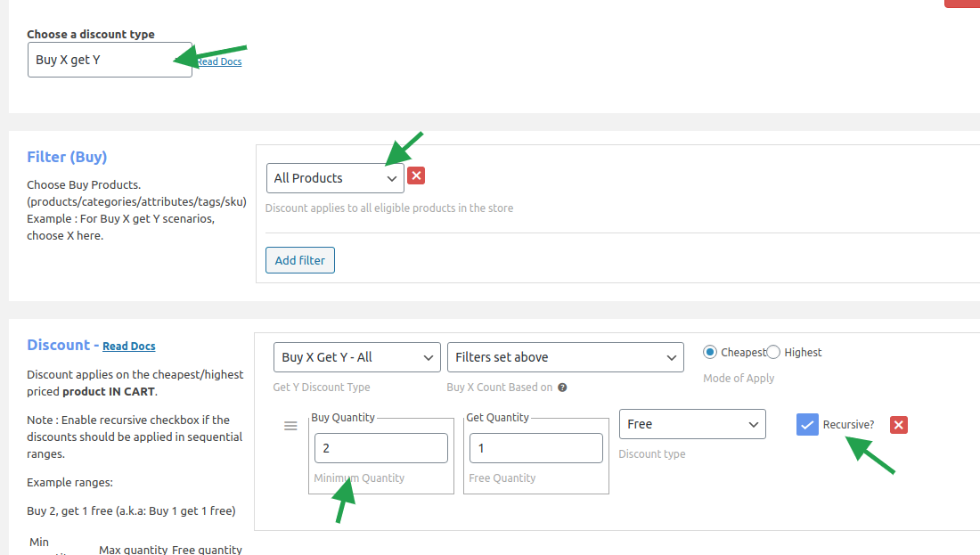The height and width of the screenshot is (555, 980).
Task: Open the Buy X get Y discount type dropdown
Action: [110, 60]
